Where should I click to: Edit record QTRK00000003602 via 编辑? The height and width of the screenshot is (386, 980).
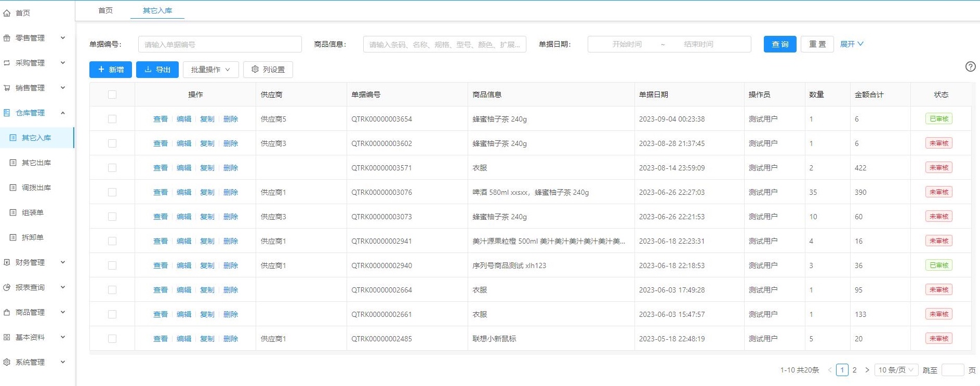point(184,143)
